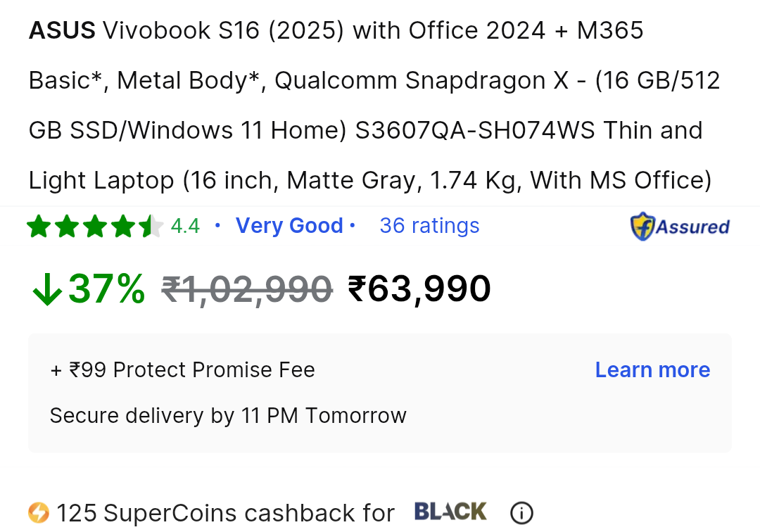Open the 36 ratings link
This screenshot has height=532, width=760.
tap(429, 226)
